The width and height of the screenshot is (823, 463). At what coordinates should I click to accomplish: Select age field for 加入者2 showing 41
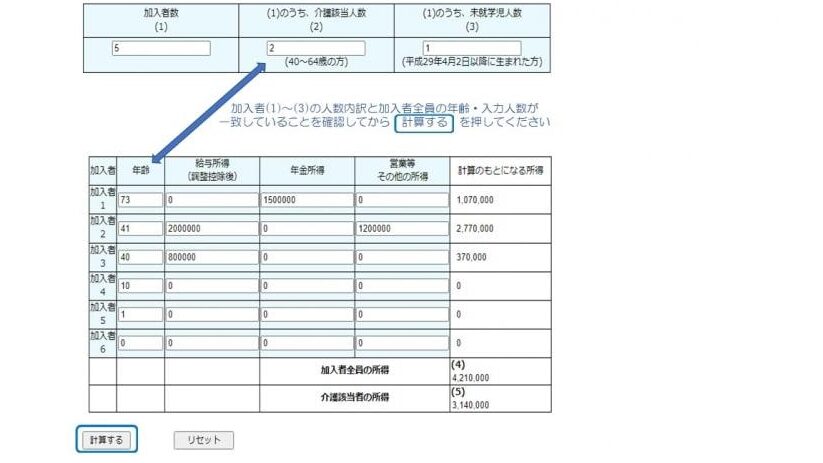click(x=140, y=229)
